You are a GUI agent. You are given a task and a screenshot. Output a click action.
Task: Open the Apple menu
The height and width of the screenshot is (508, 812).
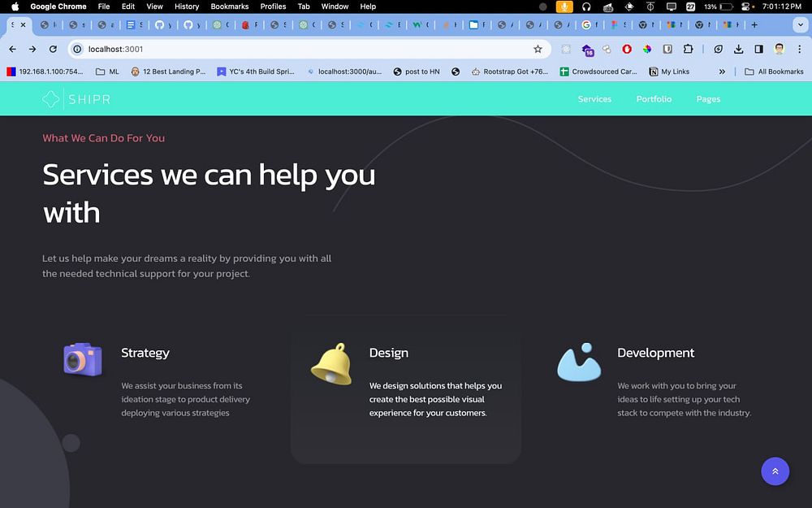click(x=15, y=7)
